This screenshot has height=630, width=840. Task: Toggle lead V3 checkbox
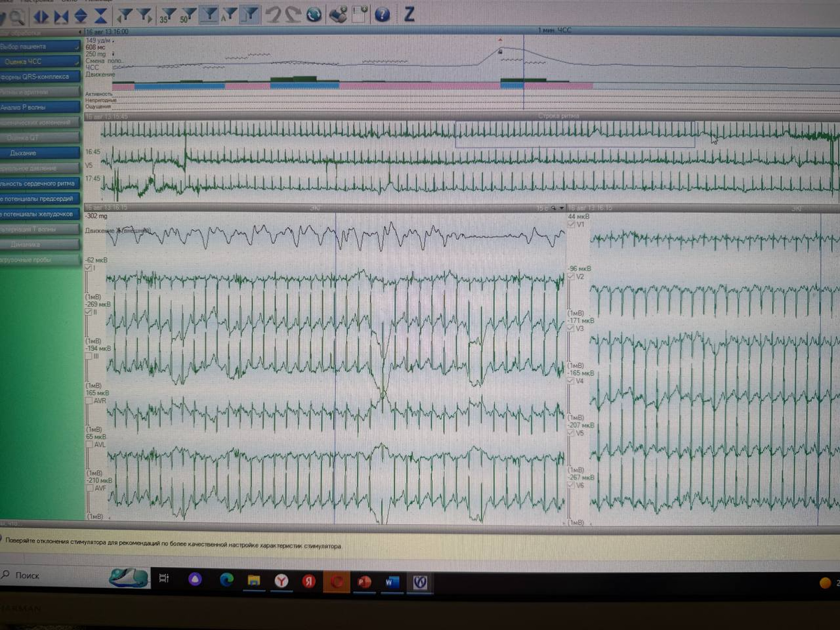[x=571, y=328]
